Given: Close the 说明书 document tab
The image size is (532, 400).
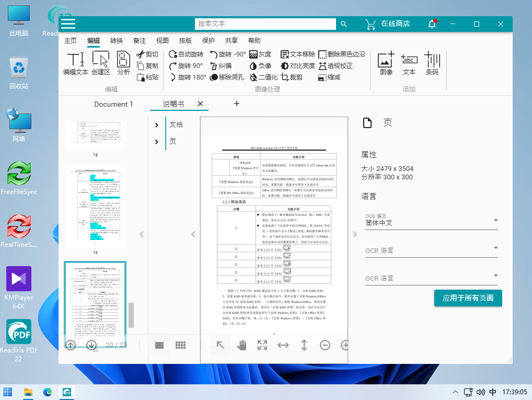Looking at the screenshot, I should 200,104.
